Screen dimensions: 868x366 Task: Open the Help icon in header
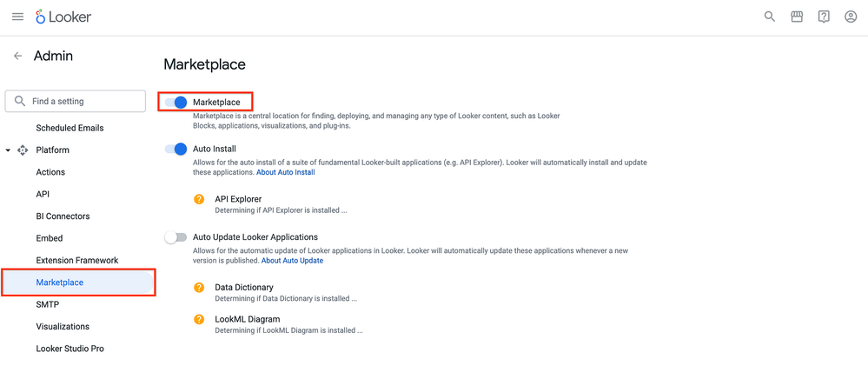[824, 17]
